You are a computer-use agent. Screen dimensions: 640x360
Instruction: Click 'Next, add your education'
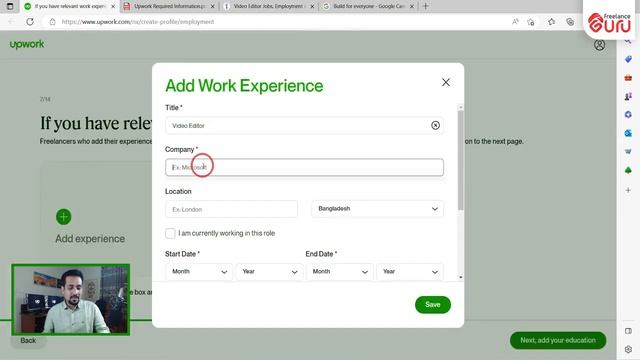558,340
